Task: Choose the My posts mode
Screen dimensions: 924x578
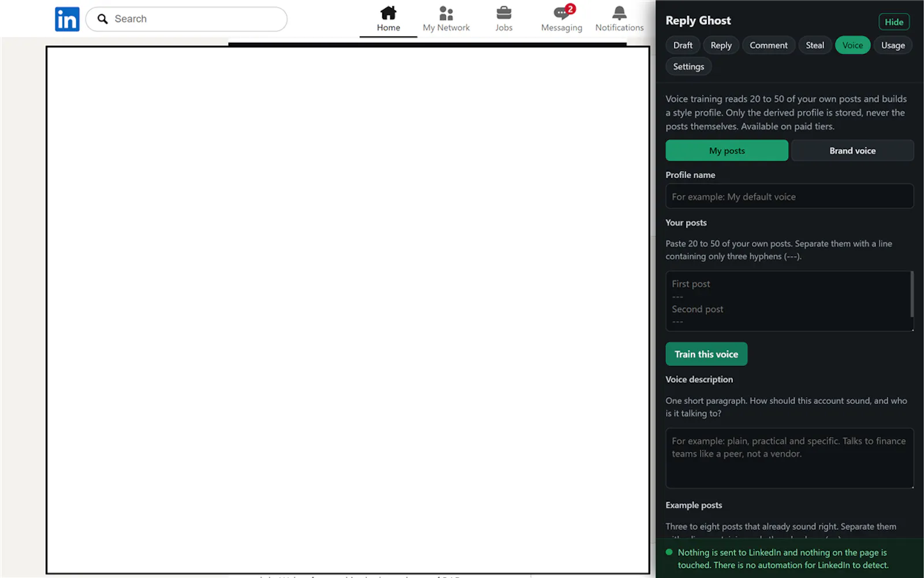Action: 726,150
